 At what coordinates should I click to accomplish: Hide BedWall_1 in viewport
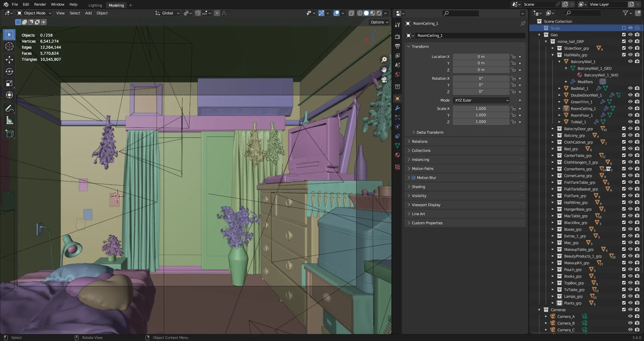pos(630,88)
